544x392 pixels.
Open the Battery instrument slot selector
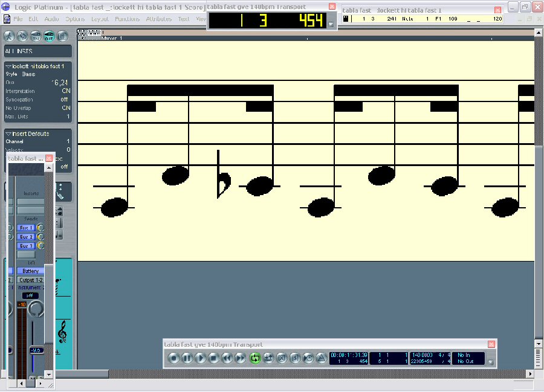(x=30, y=271)
